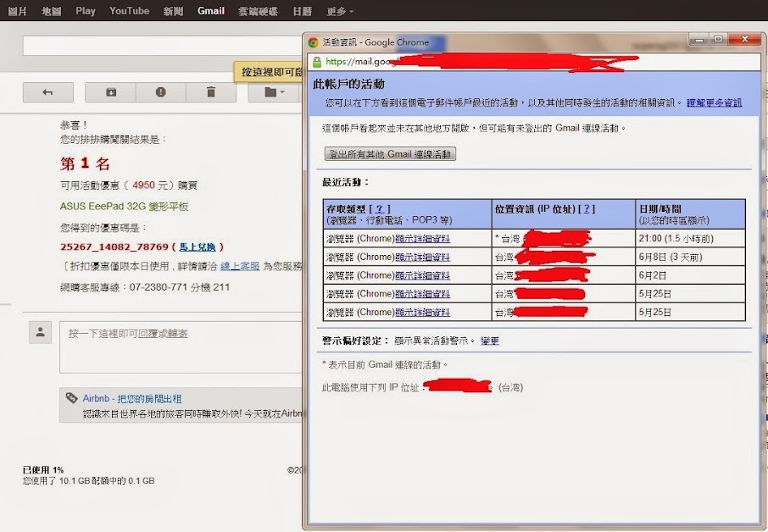This screenshot has width=768, height=532.
Task: Open the Airbnb - 把您的房間出租 ad link
Action: tap(131, 398)
